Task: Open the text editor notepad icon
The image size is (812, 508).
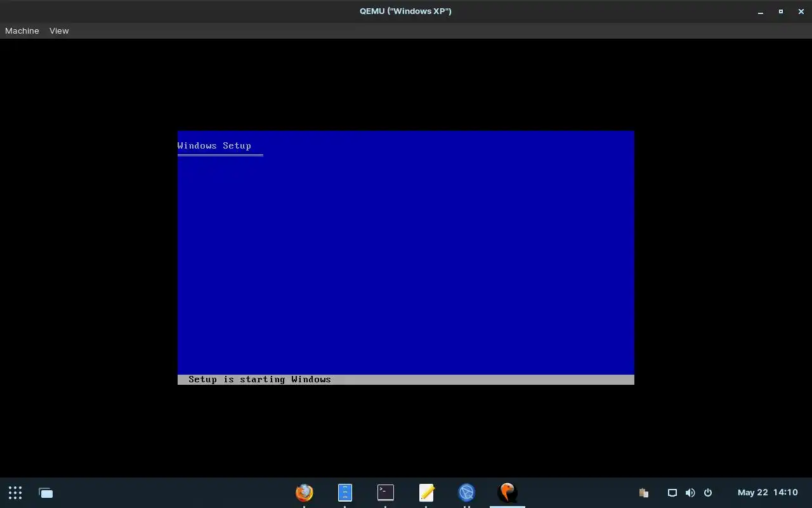Action: coord(426,492)
